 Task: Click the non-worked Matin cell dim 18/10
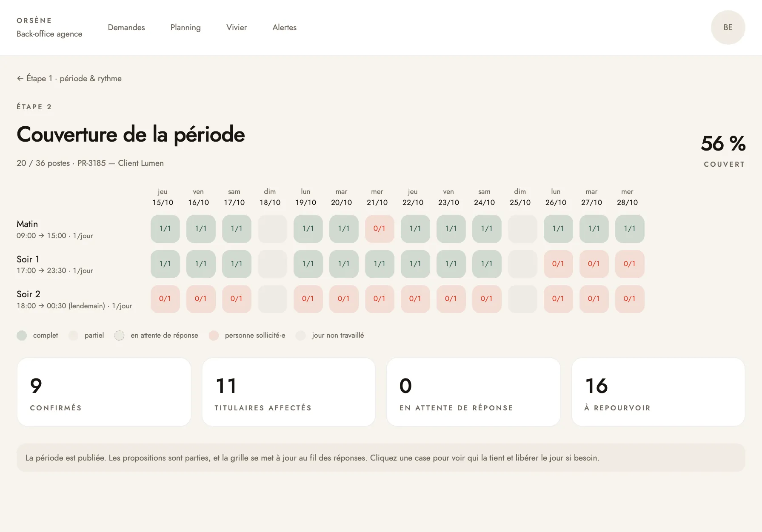point(272,229)
